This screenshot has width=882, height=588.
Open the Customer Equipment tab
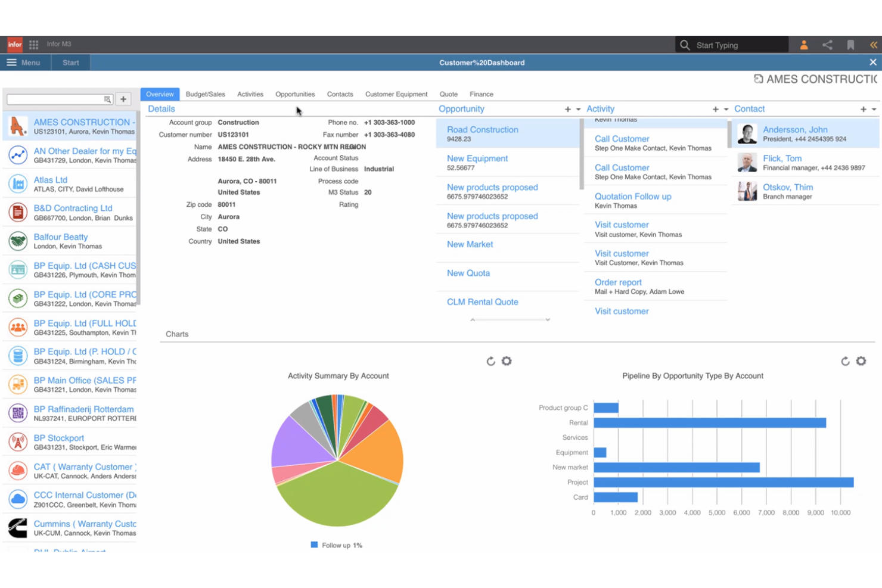pyautogui.click(x=396, y=94)
